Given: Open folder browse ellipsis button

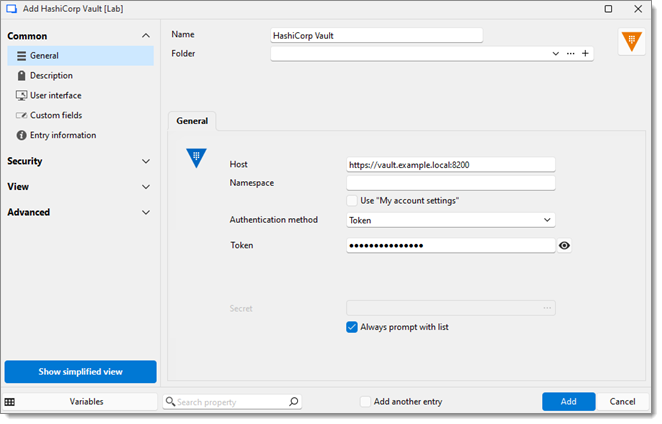Looking at the screenshot, I should click(x=570, y=53).
